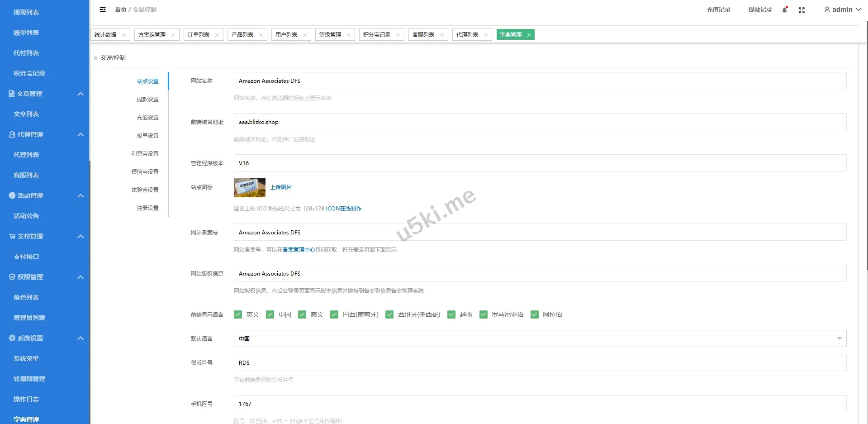Open the 默认语言 dropdown

[x=540, y=338]
